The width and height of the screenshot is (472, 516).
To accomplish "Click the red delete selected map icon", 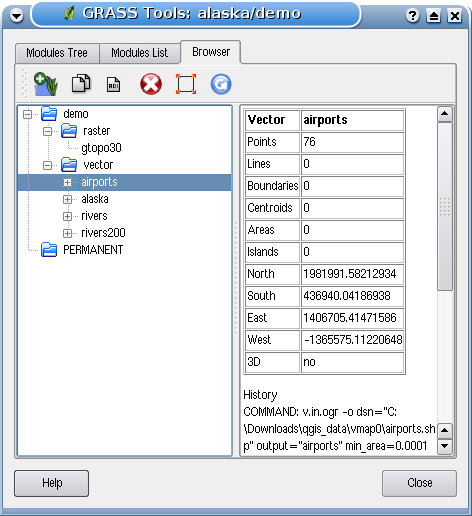I will (x=151, y=84).
